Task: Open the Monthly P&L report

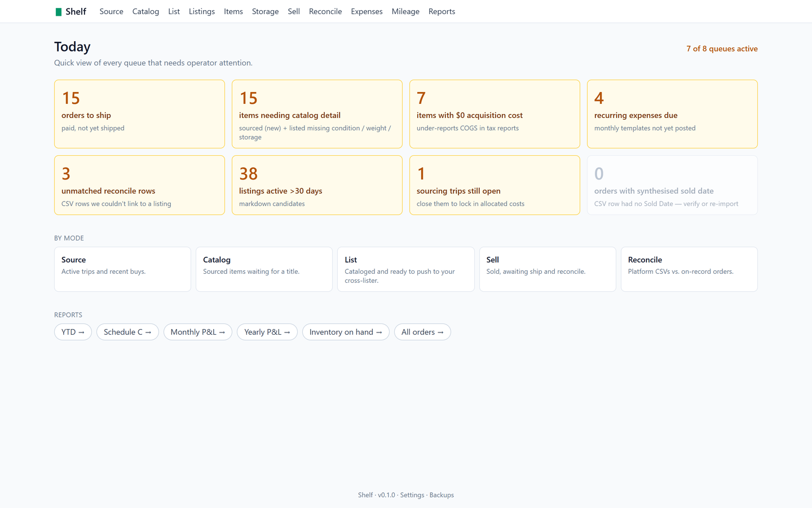Action: tap(198, 332)
